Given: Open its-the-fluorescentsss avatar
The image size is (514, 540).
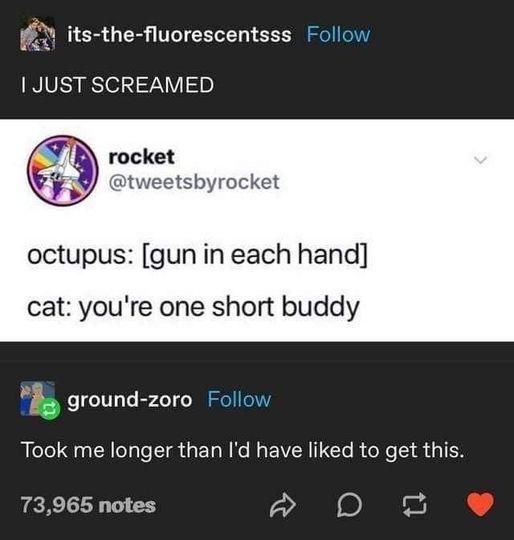Looking at the screenshot, I should pyautogui.click(x=38, y=34).
